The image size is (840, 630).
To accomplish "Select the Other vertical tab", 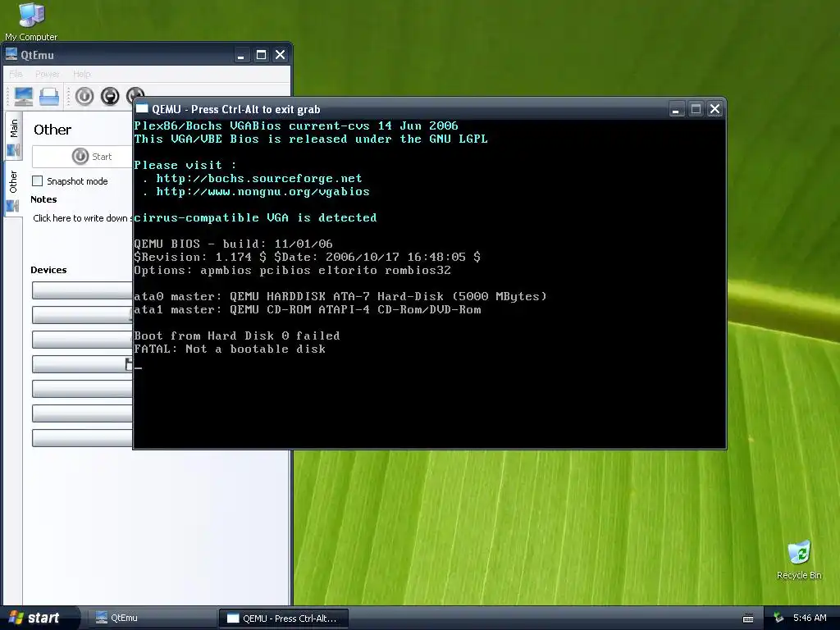I will point(13,190).
